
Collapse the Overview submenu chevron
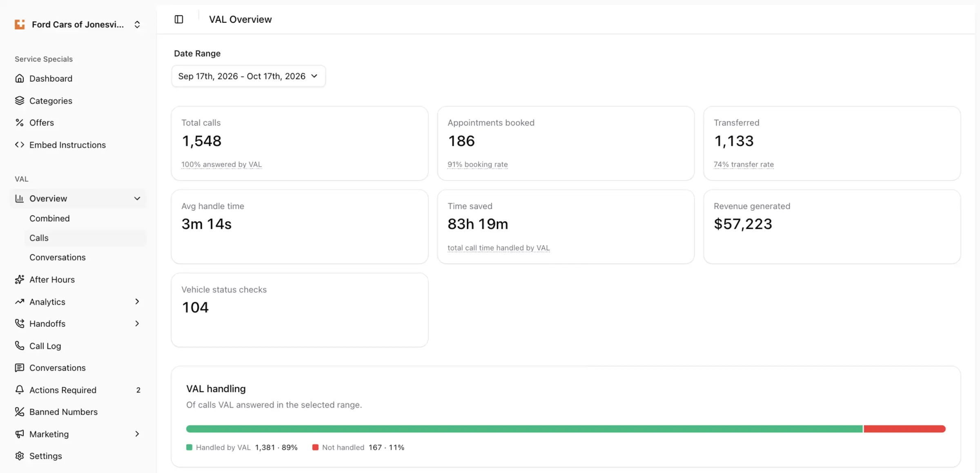click(x=137, y=199)
